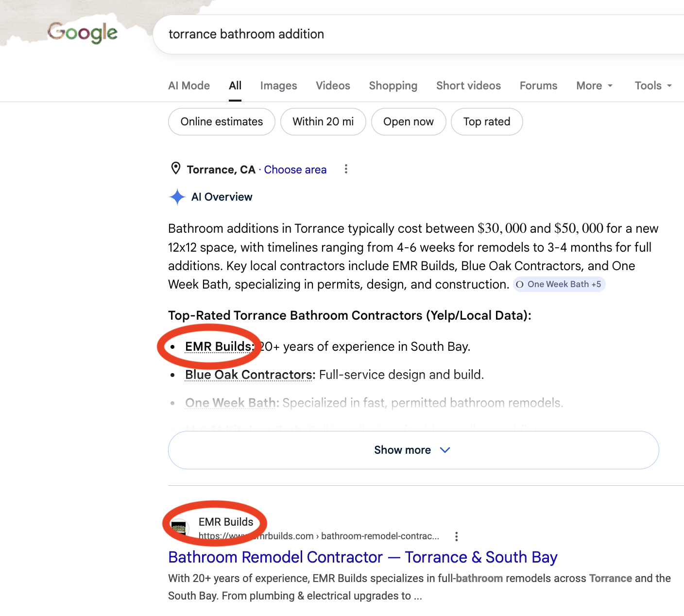
Task: Click the EMR Builds site favicon
Action: click(x=179, y=528)
